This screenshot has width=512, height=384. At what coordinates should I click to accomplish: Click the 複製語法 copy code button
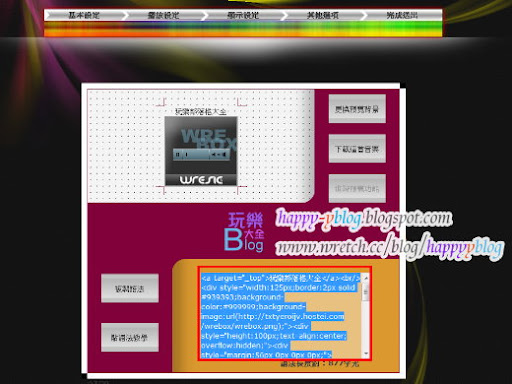coord(130,288)
